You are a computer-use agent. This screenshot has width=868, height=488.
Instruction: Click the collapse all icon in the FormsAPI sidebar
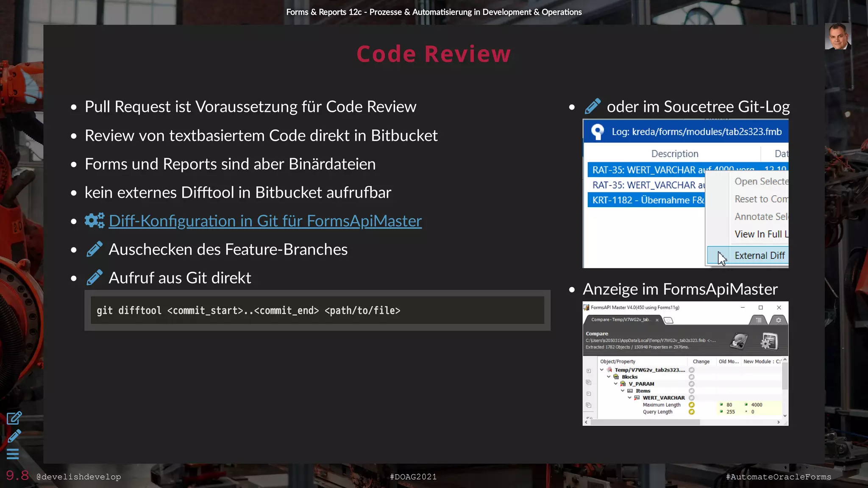(x=589, y=405)
